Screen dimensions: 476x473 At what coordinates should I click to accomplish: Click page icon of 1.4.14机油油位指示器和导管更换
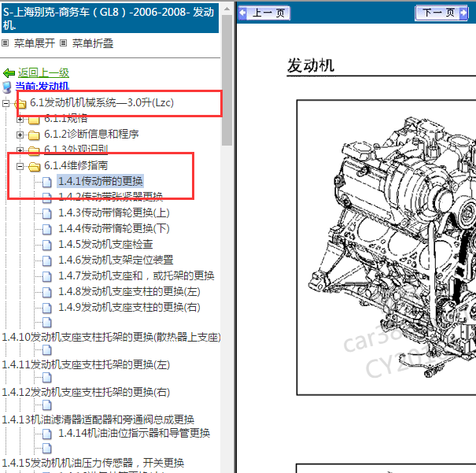coord(46,434)
